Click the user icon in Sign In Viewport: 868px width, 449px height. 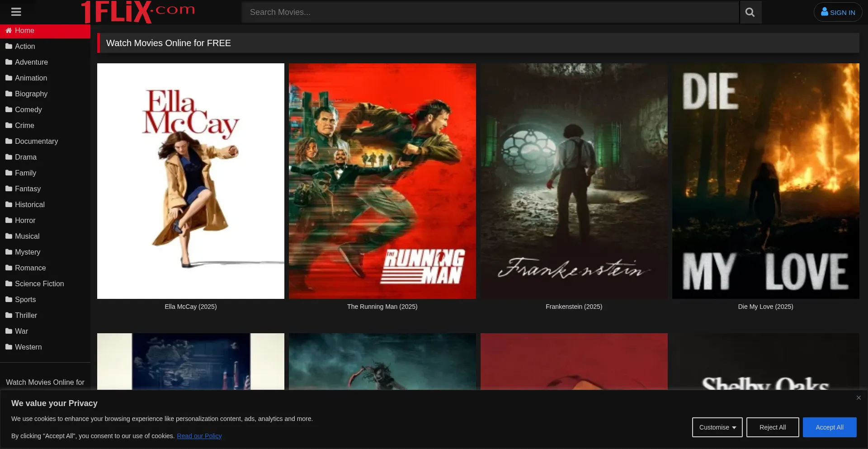pos(825,12)
